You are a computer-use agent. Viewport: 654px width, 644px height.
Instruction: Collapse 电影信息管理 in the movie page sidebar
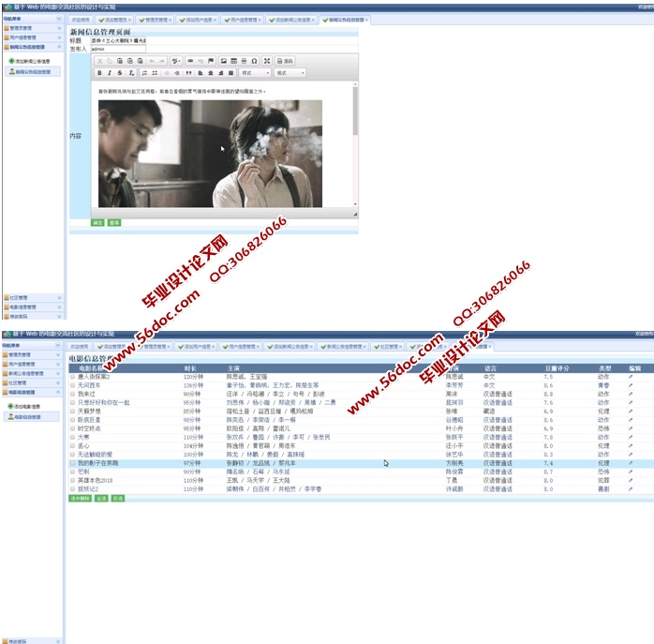(32, 393)
